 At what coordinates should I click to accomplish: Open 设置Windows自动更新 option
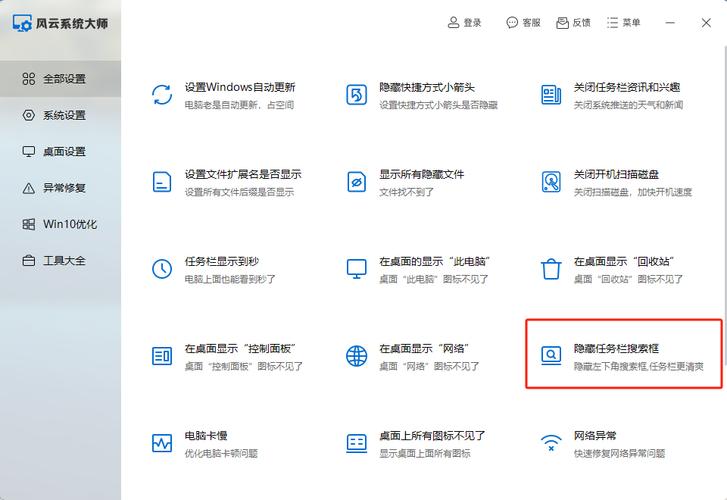240,87
